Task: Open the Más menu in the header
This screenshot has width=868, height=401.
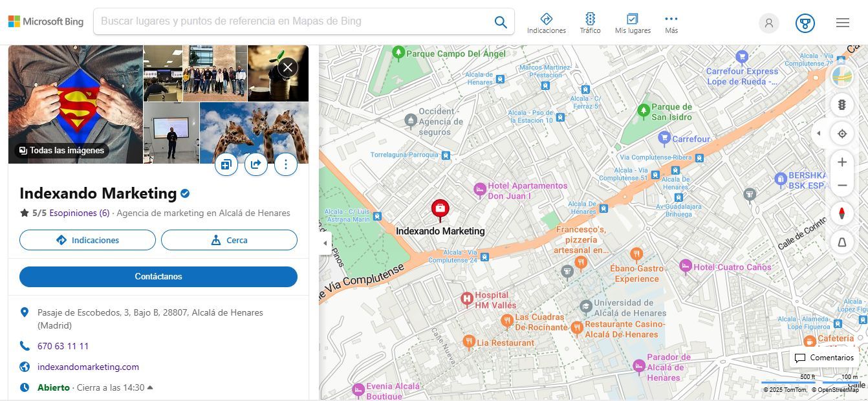Action: pos(671,23)
